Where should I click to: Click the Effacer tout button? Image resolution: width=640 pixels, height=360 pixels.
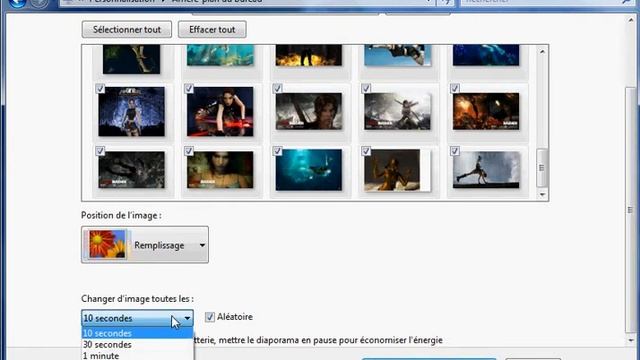(x=212, y=29)
